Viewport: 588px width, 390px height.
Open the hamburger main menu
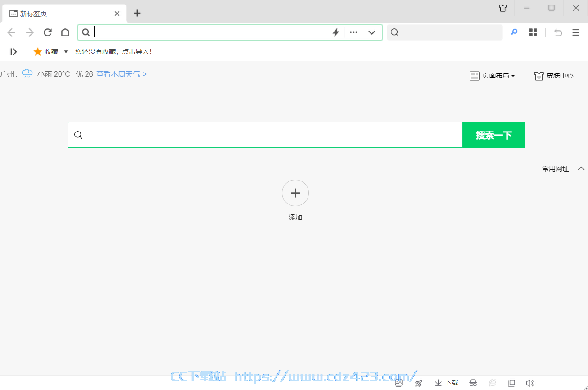[576, 32]
